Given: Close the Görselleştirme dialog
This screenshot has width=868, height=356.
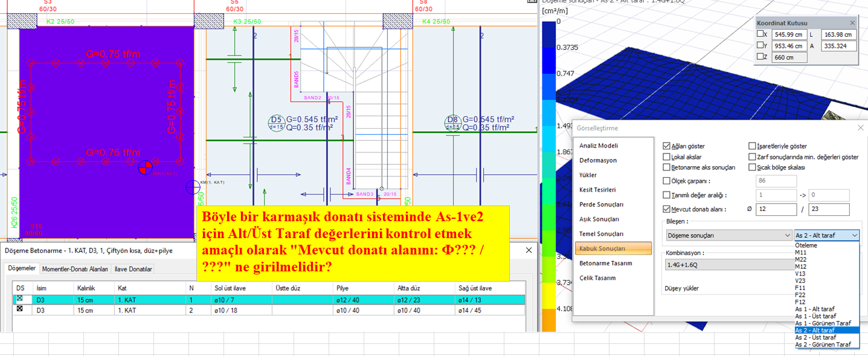Looking at the screenshot, I should 860,128.
